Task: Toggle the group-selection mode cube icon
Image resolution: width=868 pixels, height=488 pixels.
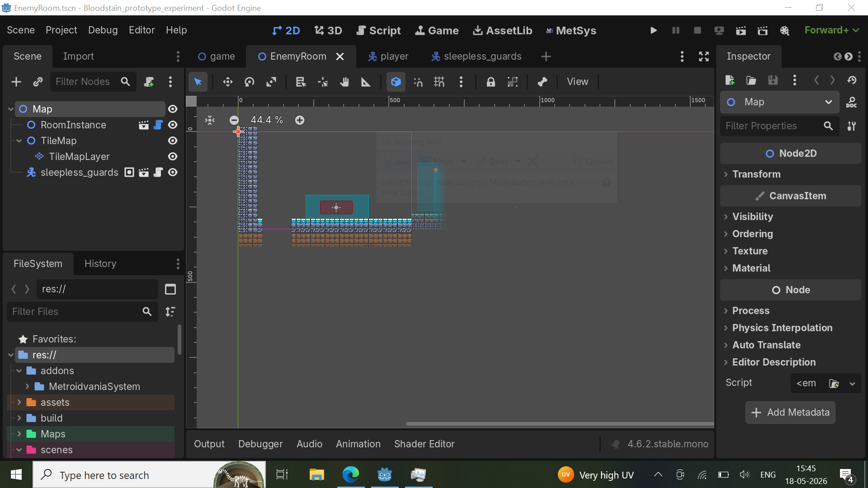Action: tap(396, 82)
